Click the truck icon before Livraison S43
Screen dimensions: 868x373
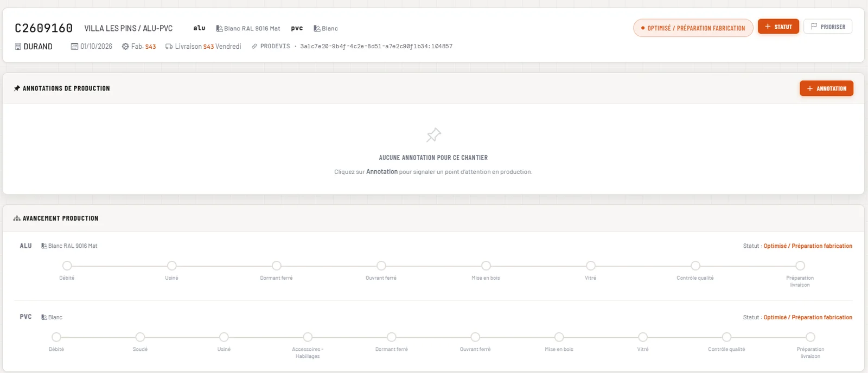pyautogui.click(x=169, y=47)
